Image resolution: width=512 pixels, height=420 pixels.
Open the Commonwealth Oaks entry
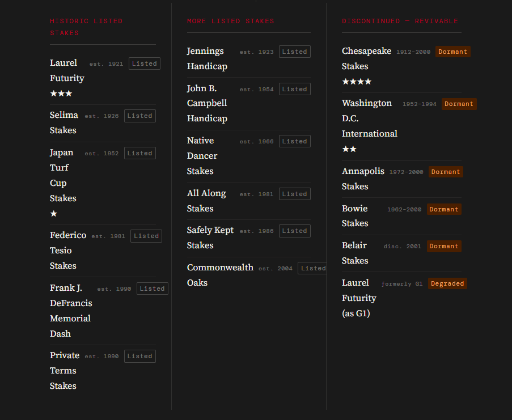tap(220, 275)
